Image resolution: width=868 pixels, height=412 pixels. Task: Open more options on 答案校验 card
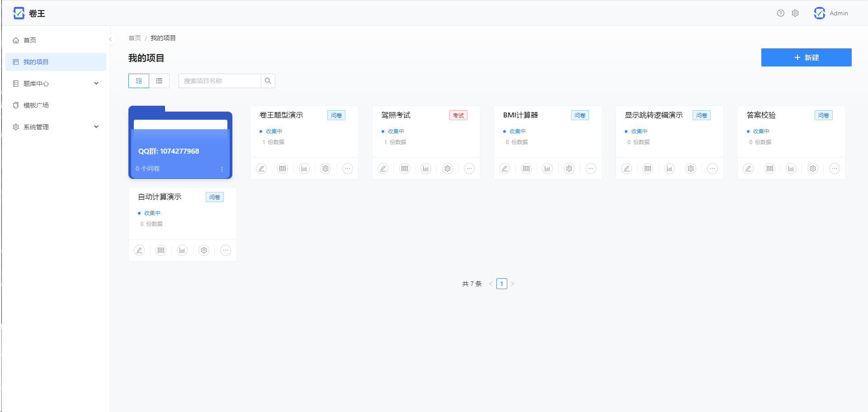coord(835,169)
